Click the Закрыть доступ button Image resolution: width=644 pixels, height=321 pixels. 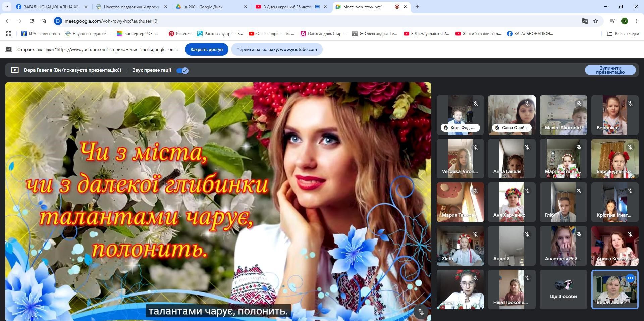click(207, 49)
